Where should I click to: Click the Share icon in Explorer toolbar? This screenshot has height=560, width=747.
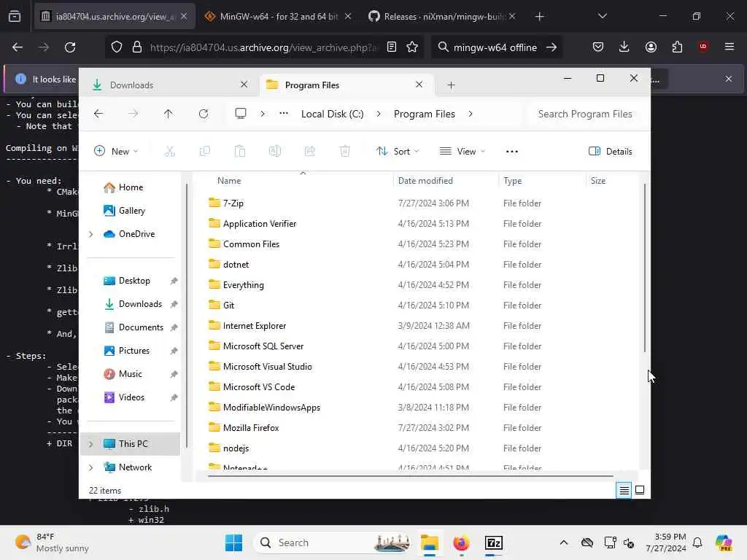click(309, 152)
